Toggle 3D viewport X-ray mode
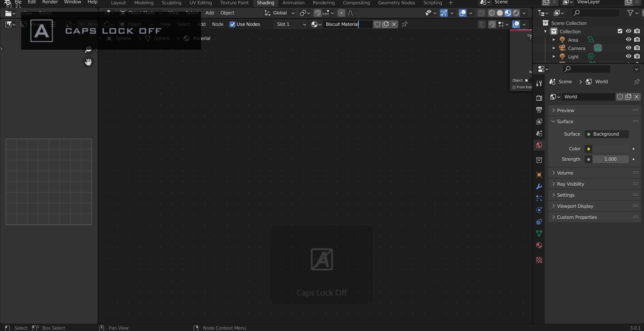Image resolution: width=644 pixels, height=331 pixels. (481, 13)
